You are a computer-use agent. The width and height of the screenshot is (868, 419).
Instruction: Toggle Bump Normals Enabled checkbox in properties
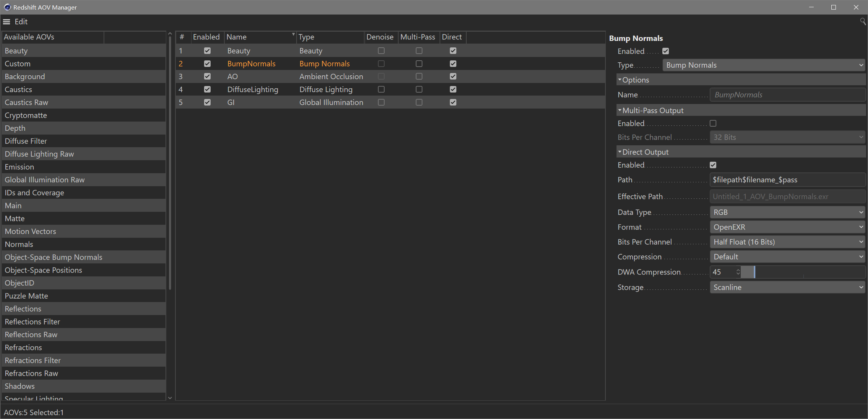(665, 51)
